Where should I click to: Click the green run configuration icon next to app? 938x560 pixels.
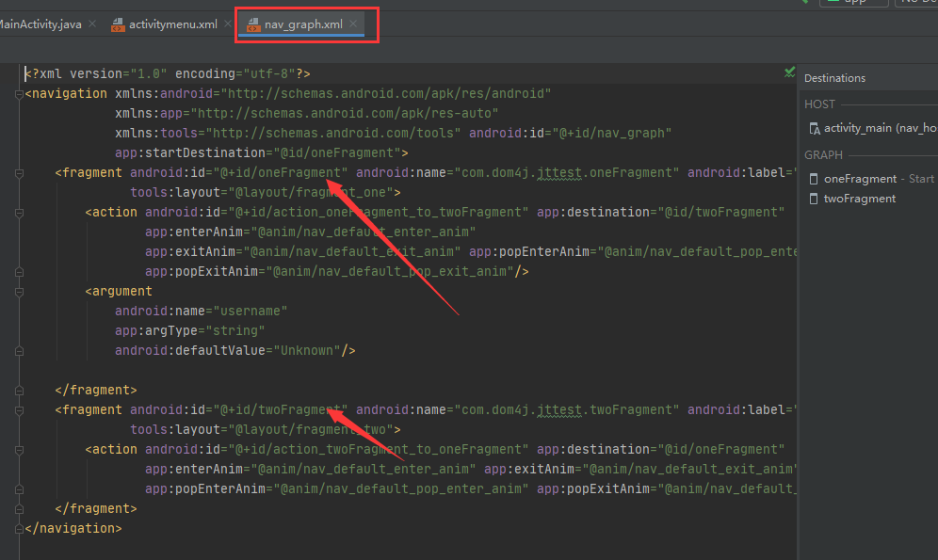click(833, 4)
